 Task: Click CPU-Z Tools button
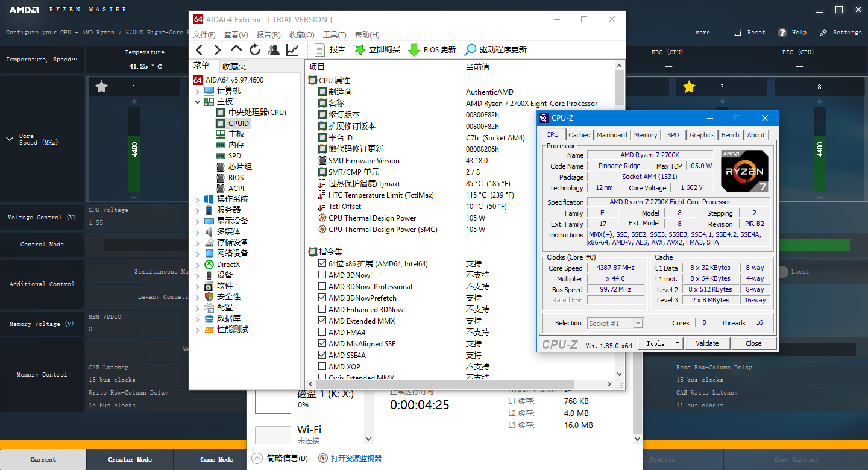(655, 343)
